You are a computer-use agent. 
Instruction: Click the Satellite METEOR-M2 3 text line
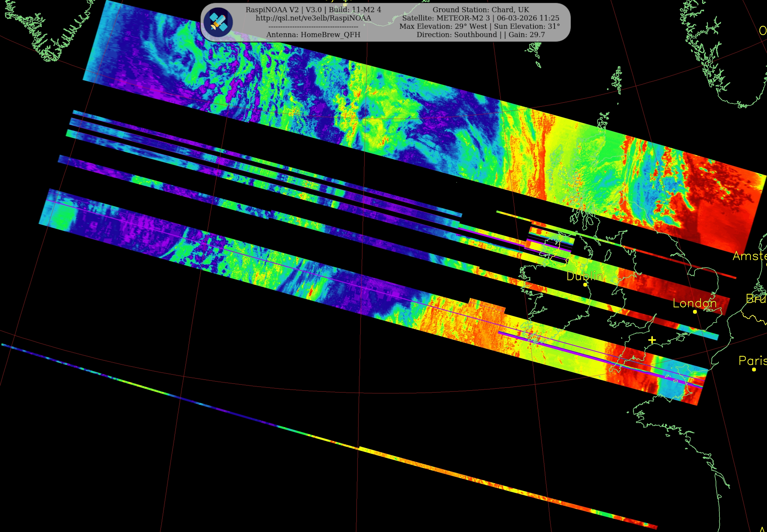coord(481,18)
